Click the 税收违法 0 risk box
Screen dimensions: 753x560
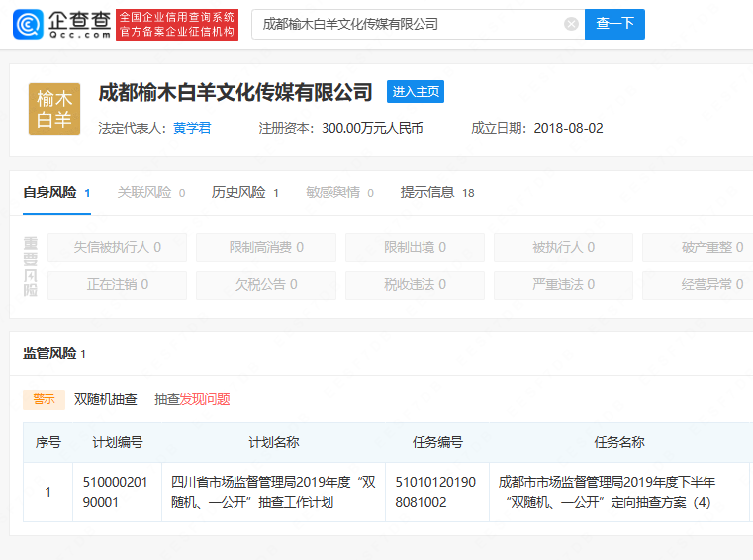pos(415,285)
